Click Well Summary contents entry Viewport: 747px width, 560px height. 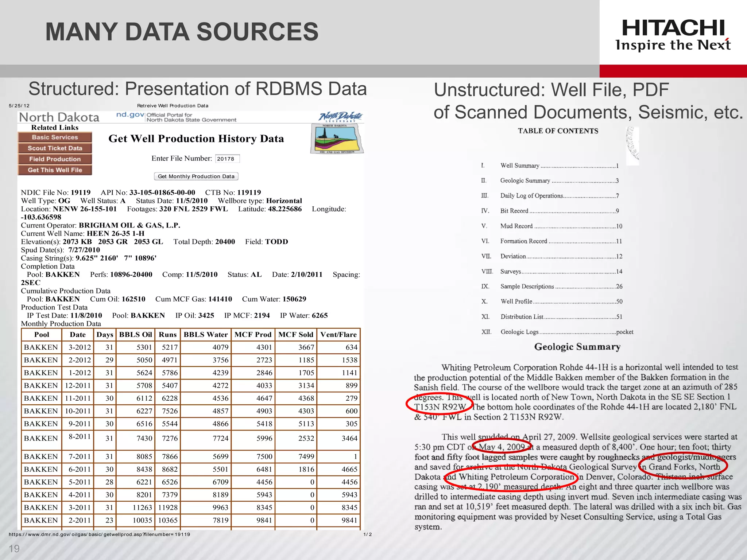click(550, 166)
